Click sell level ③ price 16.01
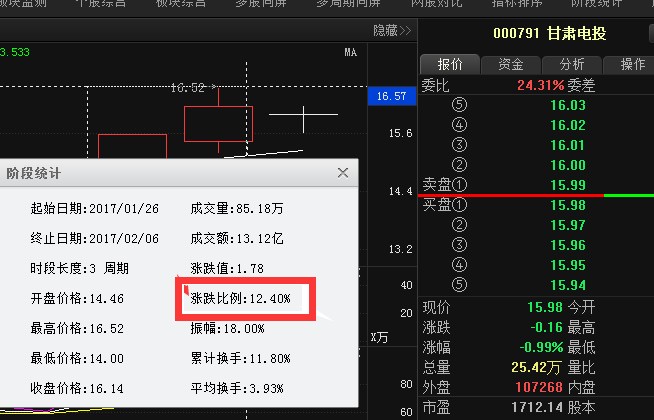 click(x=568, y=145)
